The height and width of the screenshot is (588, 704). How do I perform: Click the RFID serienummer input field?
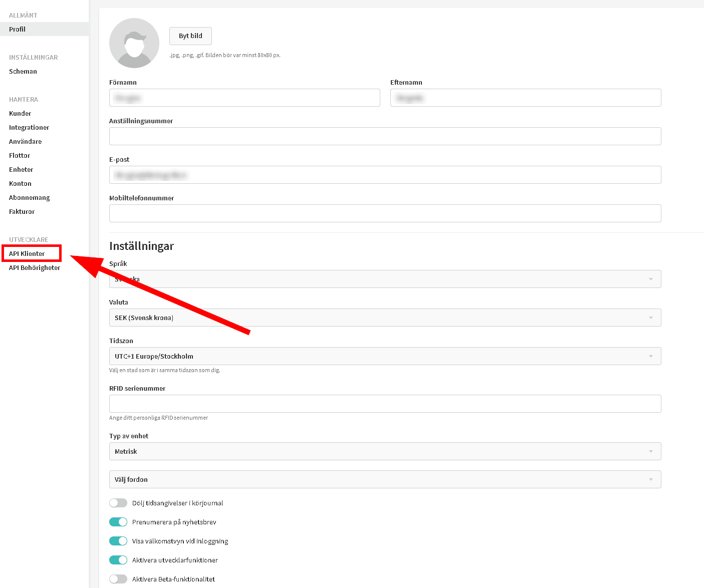[x=385, y=404]
